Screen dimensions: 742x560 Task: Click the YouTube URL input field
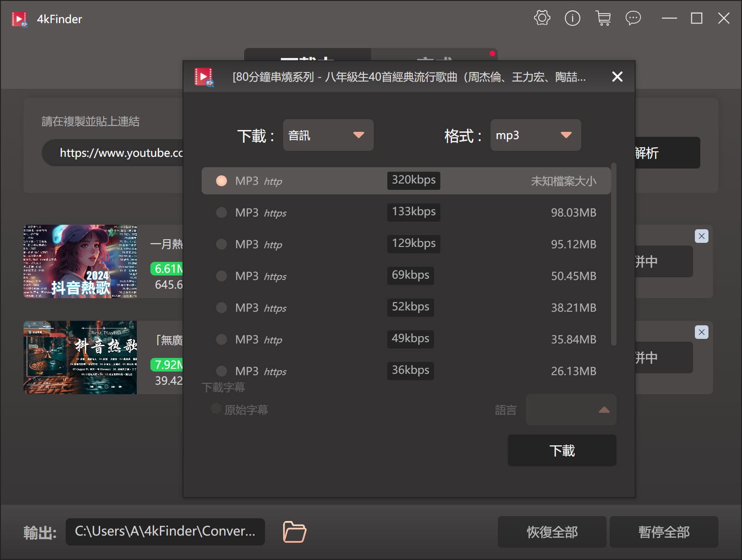(x=113, y=153)
